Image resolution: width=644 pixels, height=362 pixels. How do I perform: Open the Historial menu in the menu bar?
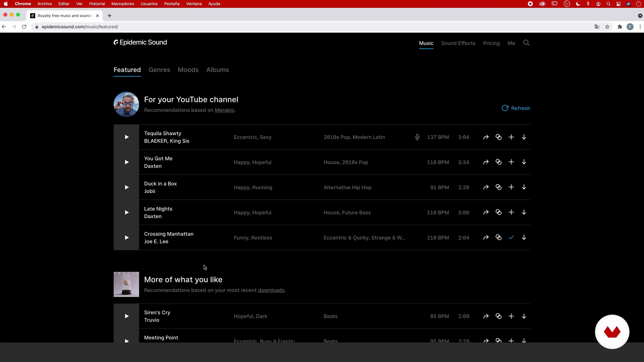coord(97,4)
